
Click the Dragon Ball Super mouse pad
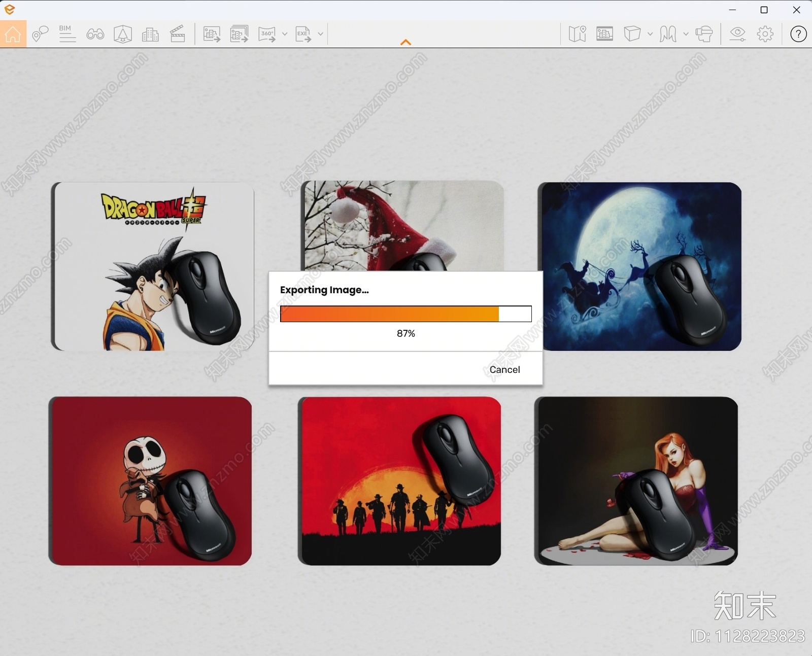(x=153, y=266)
